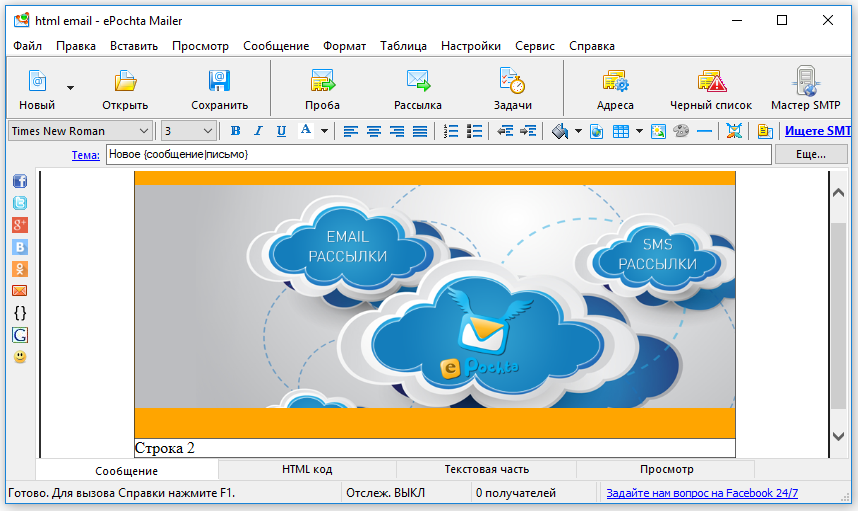Switch to Текстовая часть tab
The height and width of the screenshot is (511, 858).
(x=486, y=469)
